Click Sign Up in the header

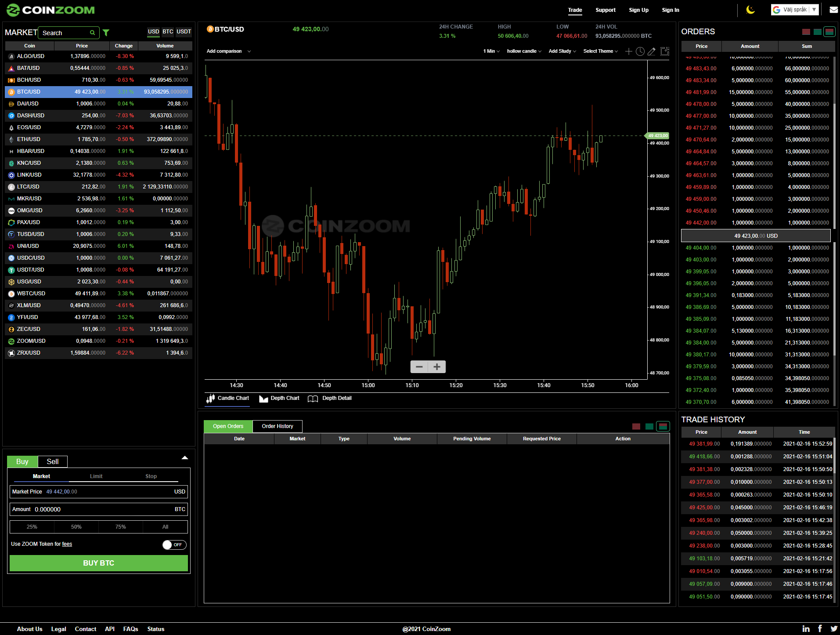coord(638,10)
